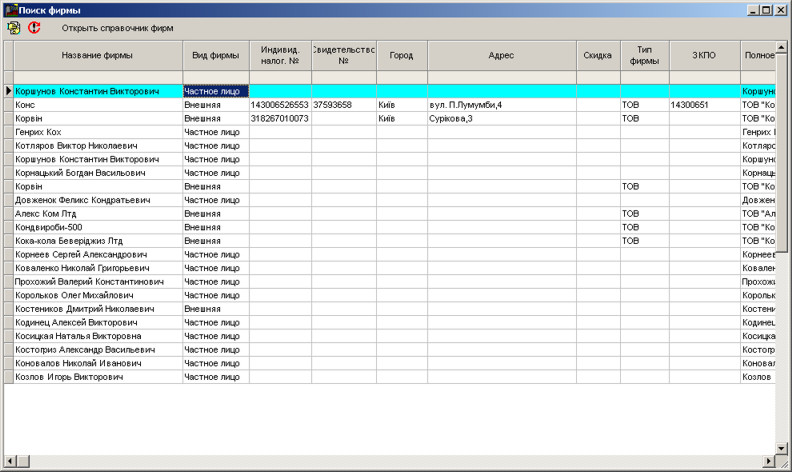Click the app icon in title bar
Viewport: 792px width, 472px height.
[x=10, y=9]
